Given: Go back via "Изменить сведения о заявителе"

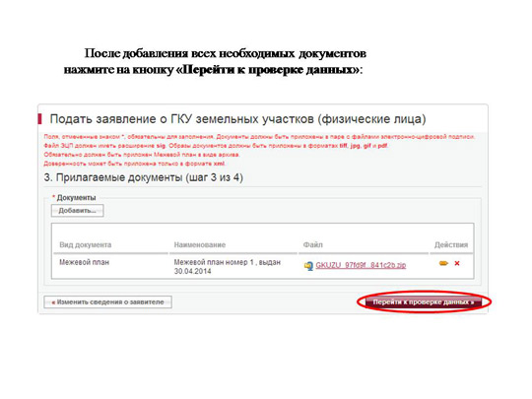Looking at the screenshot, I should coord(107,302).
